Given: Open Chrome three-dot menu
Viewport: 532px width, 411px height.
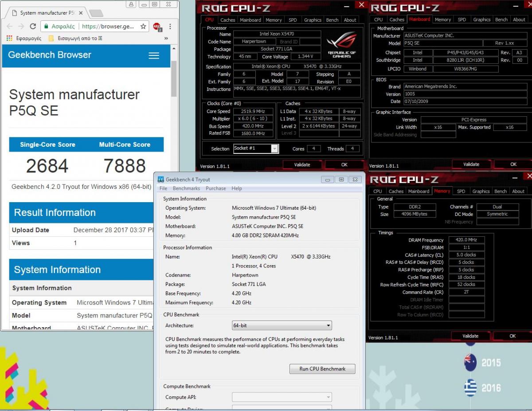Looking at the screenshot, I should click(170, 27).
